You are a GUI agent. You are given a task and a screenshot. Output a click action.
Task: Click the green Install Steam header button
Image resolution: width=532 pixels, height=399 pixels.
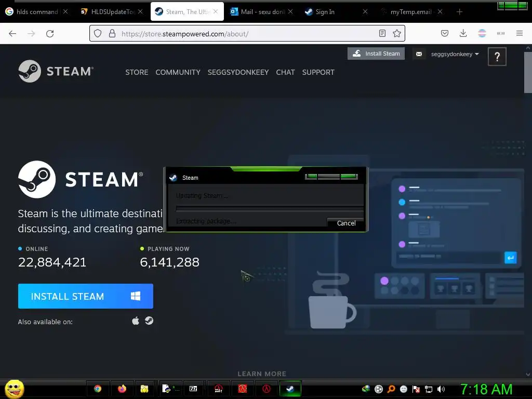376,54
